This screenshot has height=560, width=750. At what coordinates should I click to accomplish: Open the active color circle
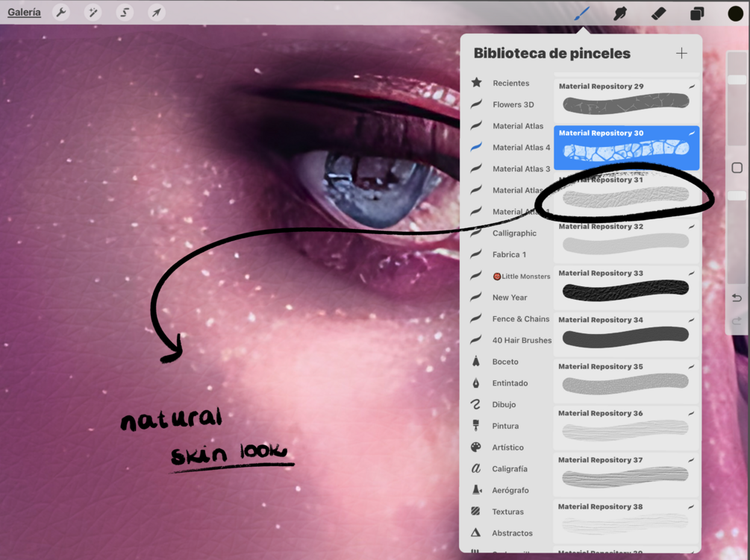(x=735, y=13)
